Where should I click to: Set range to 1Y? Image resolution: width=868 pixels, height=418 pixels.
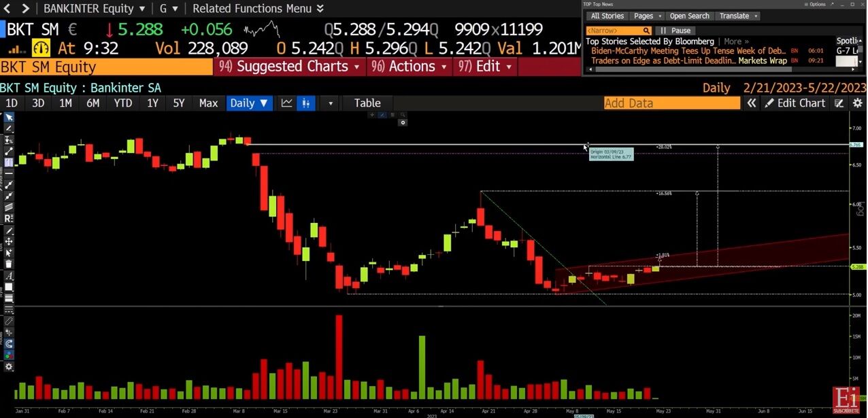click(x=152, y=103)
